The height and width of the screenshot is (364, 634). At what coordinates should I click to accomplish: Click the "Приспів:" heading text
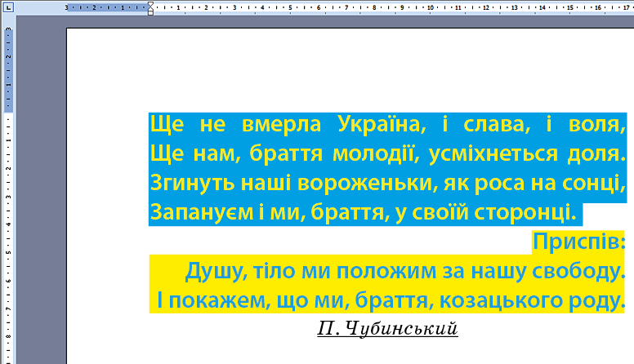click(x=578, y=242)
